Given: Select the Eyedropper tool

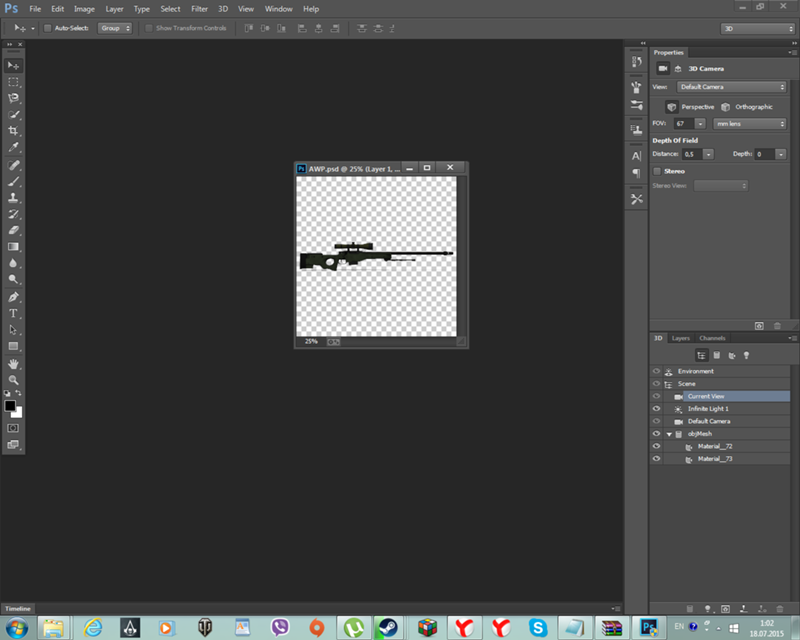Looking at the screenshot, I should 14,148.
